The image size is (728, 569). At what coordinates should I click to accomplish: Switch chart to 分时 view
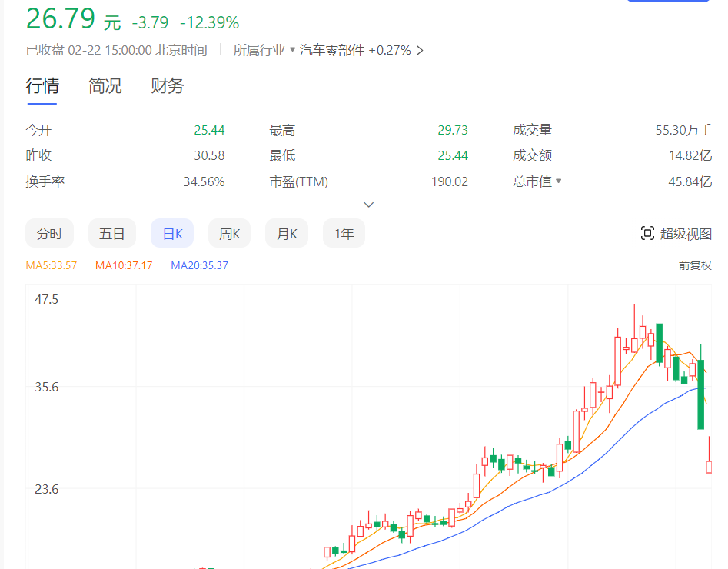(x=49, y=232)
